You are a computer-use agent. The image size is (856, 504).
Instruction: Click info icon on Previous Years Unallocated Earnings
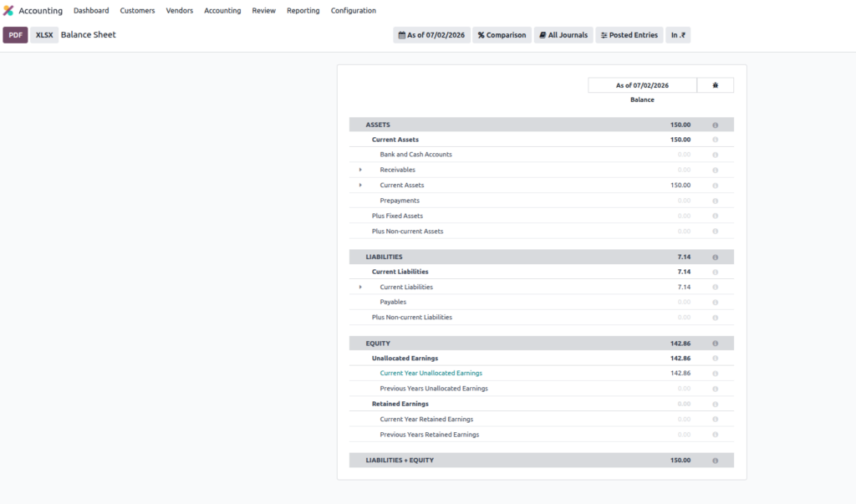pyautogui.click(x=716, y=389)
